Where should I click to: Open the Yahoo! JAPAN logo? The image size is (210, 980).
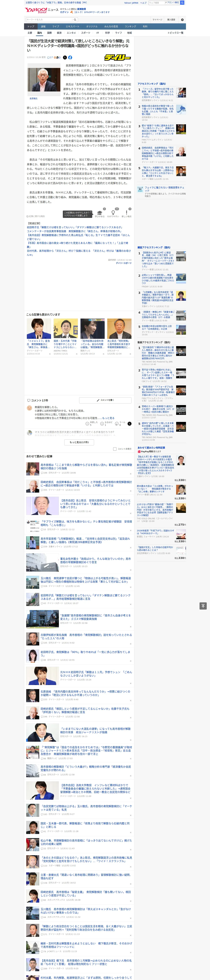(x=36, y=10)
